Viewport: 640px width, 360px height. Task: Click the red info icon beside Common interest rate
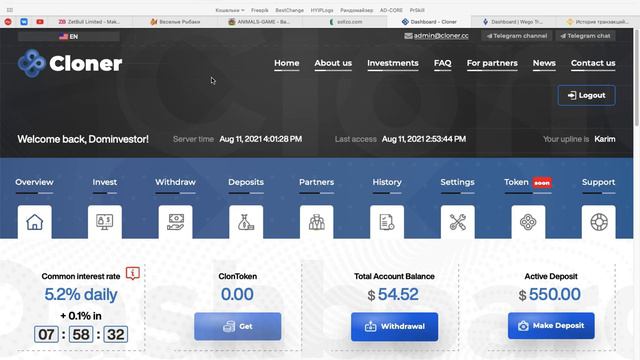133,273
